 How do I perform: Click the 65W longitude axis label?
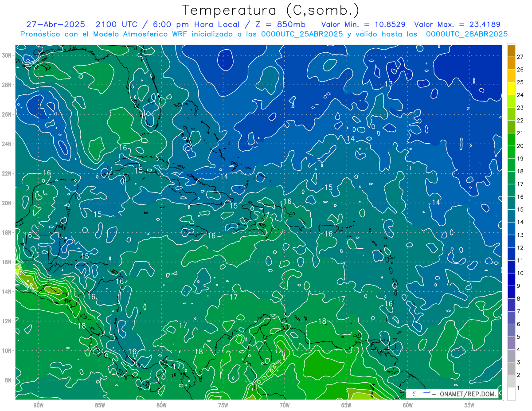(x=346, y=405)
